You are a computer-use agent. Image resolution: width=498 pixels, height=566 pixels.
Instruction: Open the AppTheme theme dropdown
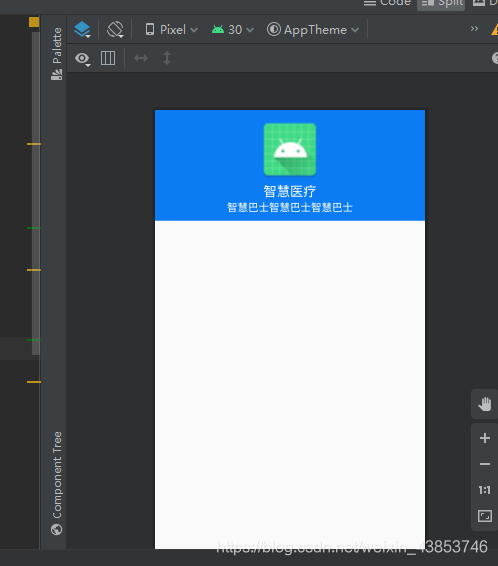coord(313,30)
